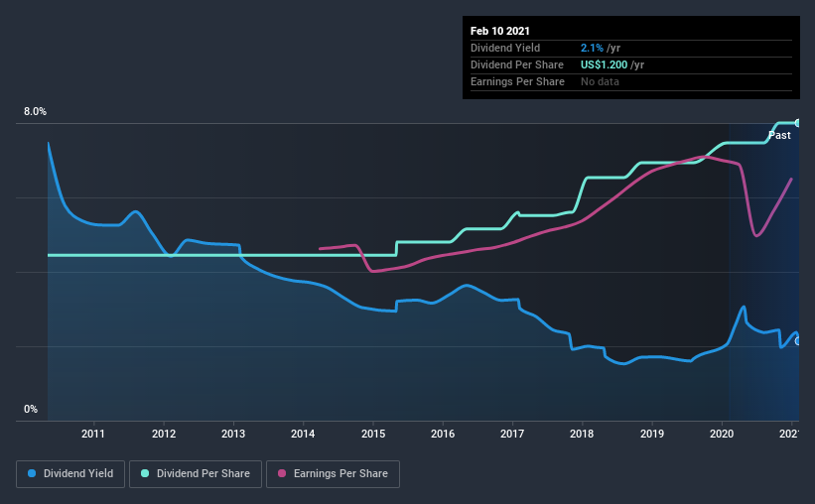Screen dimensions: 815x504
Task: Click the Feb 10 2021 tooltip date
Action: (500, 31)
